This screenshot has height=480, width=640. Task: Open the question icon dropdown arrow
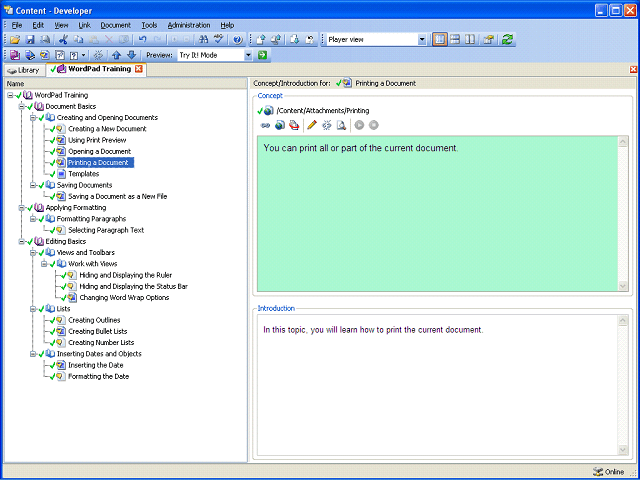point(84,55)
